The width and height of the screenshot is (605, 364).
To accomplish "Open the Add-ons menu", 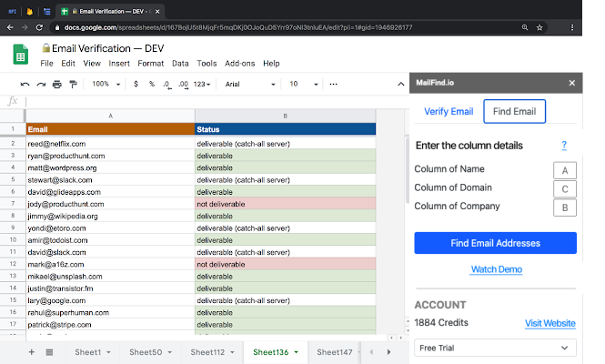I will [239, 64].
